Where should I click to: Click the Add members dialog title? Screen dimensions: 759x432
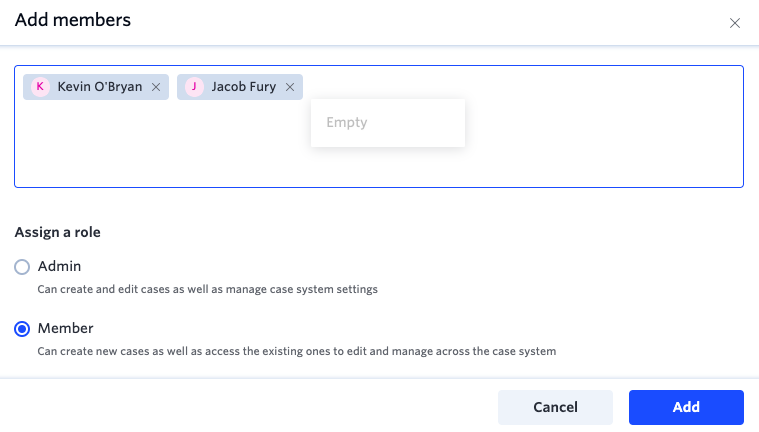73,20
